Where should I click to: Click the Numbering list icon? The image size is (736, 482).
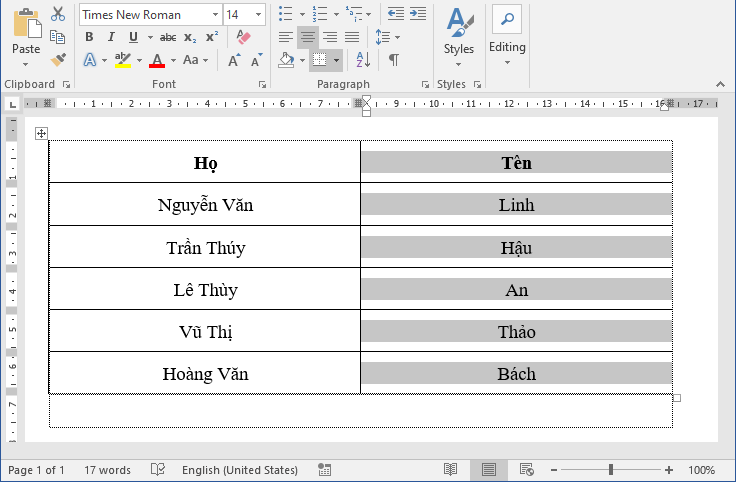tap(320, 14)
